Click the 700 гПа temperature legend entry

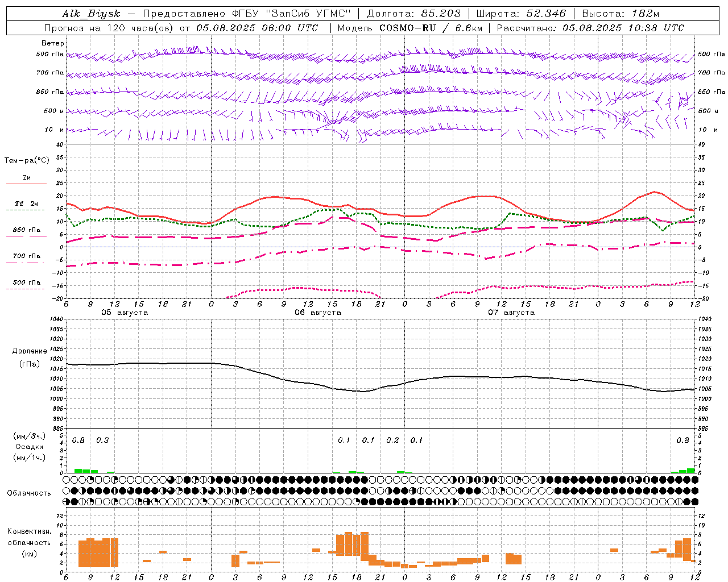click(x=26, y=256)
